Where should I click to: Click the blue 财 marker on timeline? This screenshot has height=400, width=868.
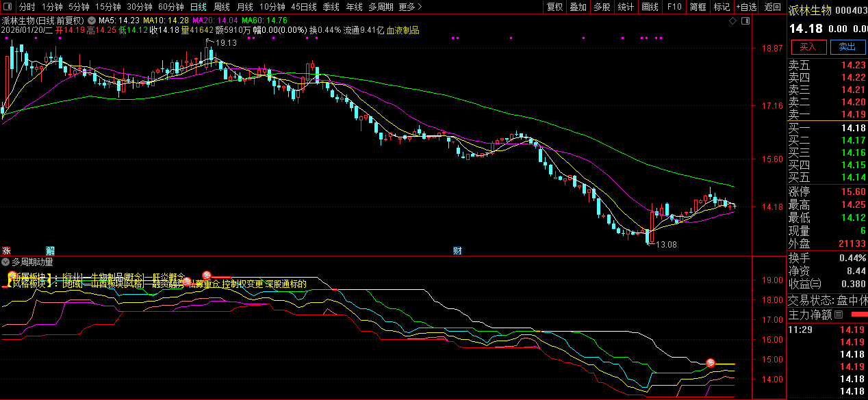[457, 250]
